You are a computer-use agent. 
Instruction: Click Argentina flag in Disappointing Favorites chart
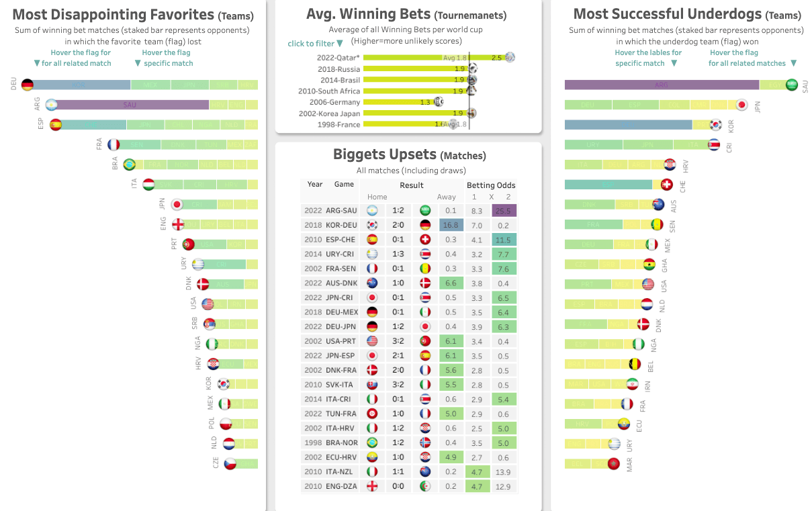click(51, 105)
